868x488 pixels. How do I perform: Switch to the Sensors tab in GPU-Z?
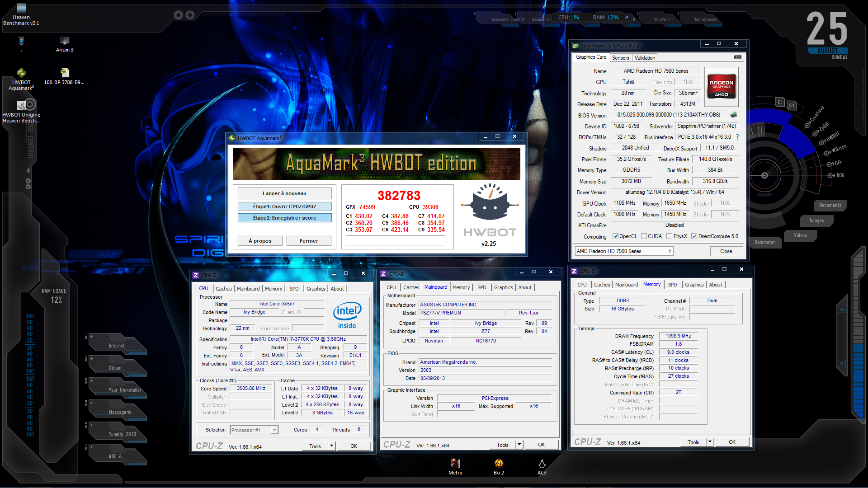click(x=620, y=58)
